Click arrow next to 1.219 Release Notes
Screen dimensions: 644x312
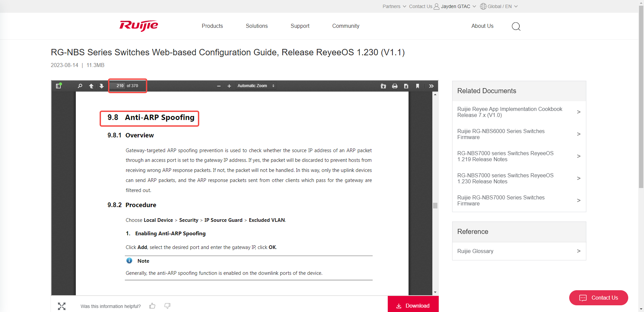579,156
